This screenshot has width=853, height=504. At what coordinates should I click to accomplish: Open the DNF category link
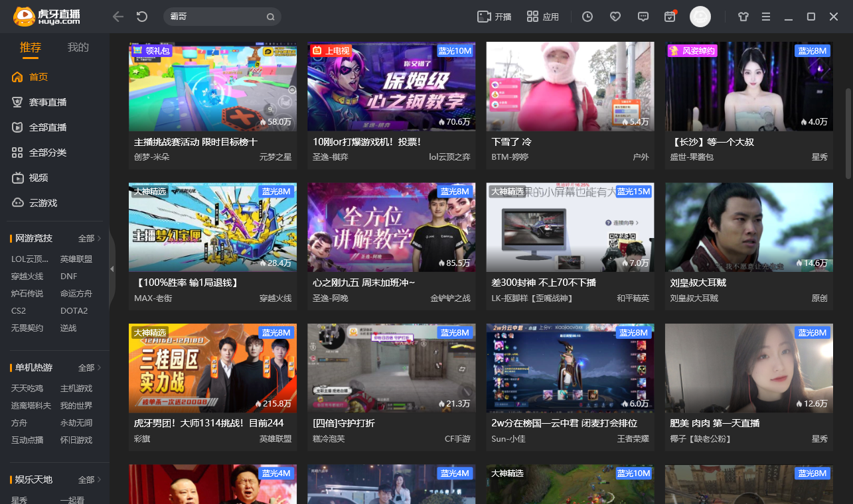(x=69, y=277)
